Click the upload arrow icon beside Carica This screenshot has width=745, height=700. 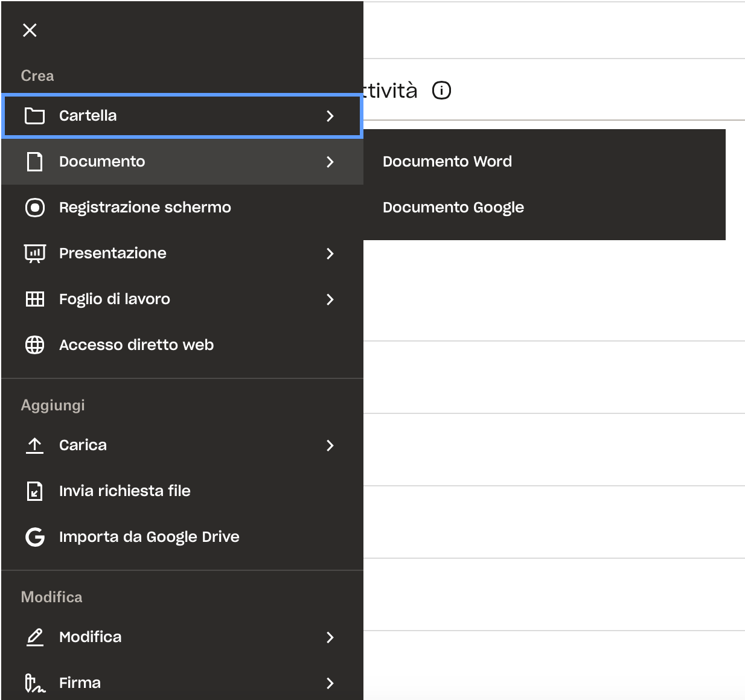tap(34, 445)
